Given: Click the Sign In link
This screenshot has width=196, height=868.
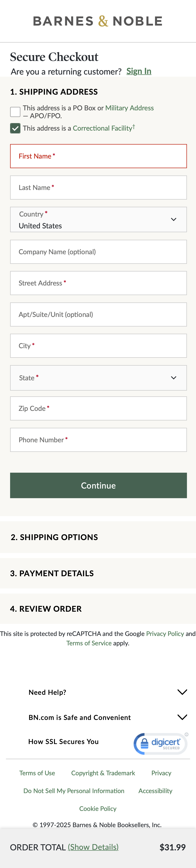Looking at the screenshot, I should click(139, 71).
